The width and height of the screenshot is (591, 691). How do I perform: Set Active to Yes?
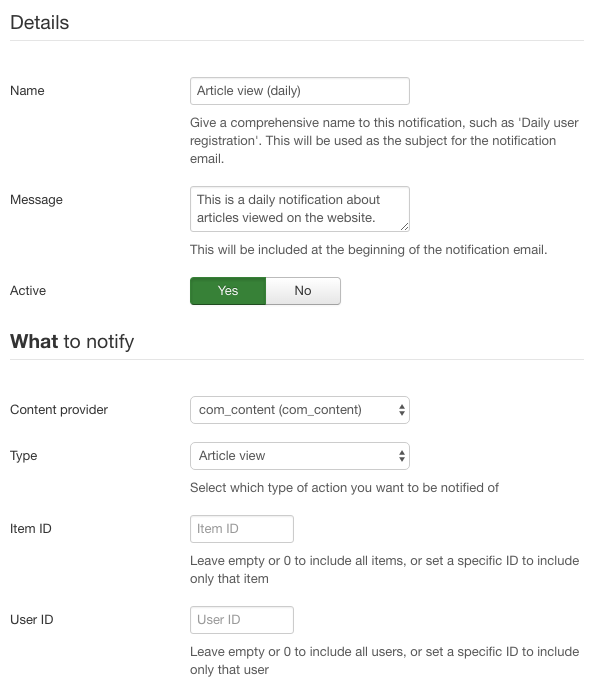click(228, 291)
